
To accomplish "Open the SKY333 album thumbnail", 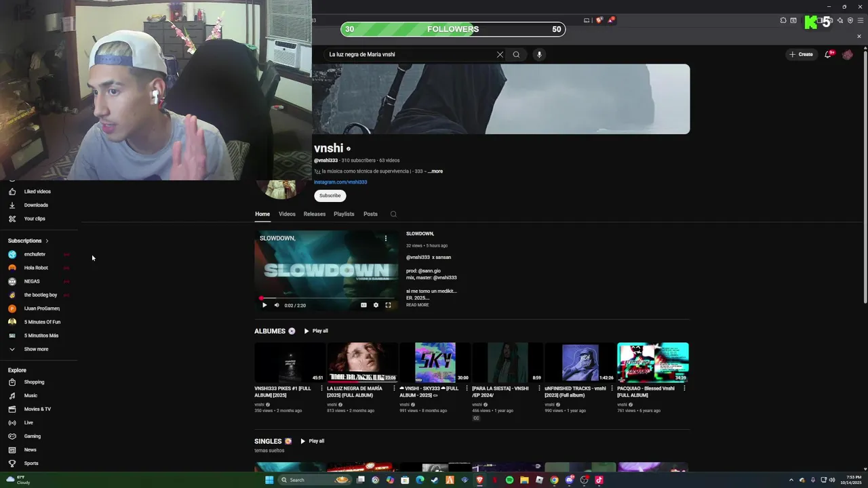I will pos(435,363).
